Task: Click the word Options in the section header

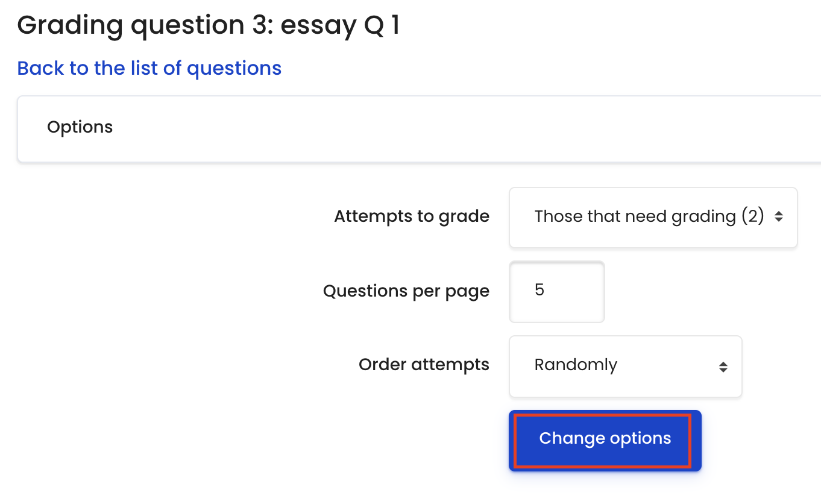Action: click(x=80, y=127)
